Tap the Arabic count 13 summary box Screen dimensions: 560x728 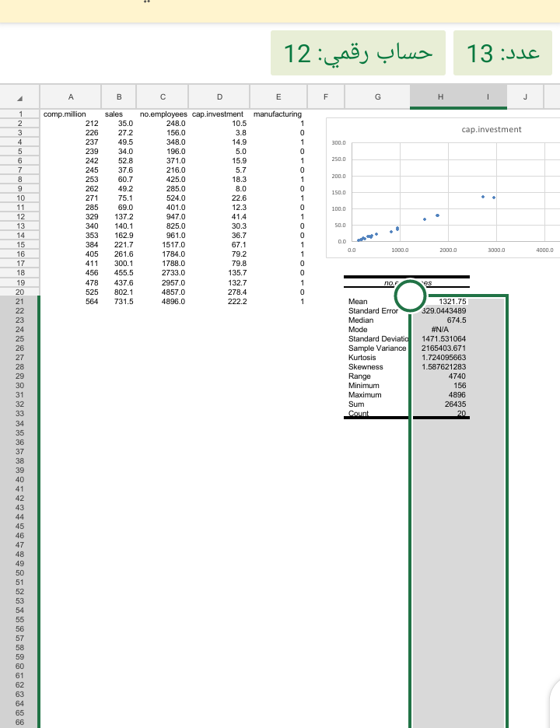502,53
